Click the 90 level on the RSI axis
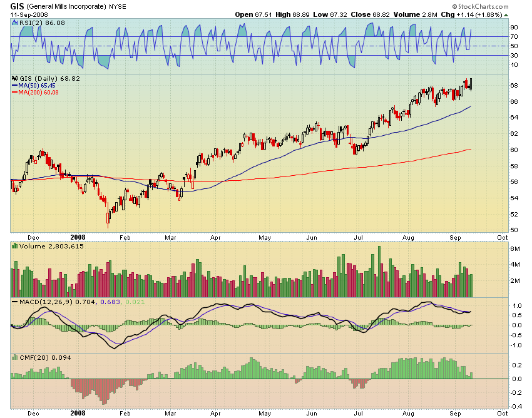The image size is (532, 418). [514, 28]
